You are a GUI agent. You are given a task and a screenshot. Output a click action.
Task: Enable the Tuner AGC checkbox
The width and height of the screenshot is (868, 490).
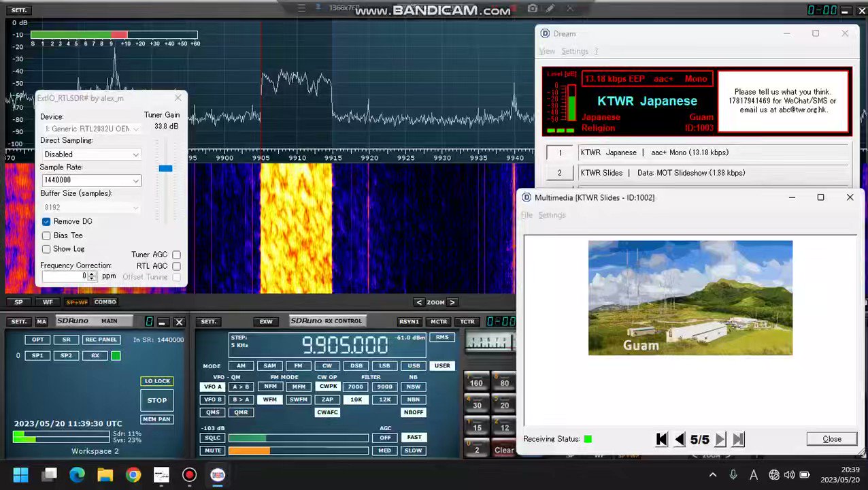pyautogui.click(x=176, y=255)
